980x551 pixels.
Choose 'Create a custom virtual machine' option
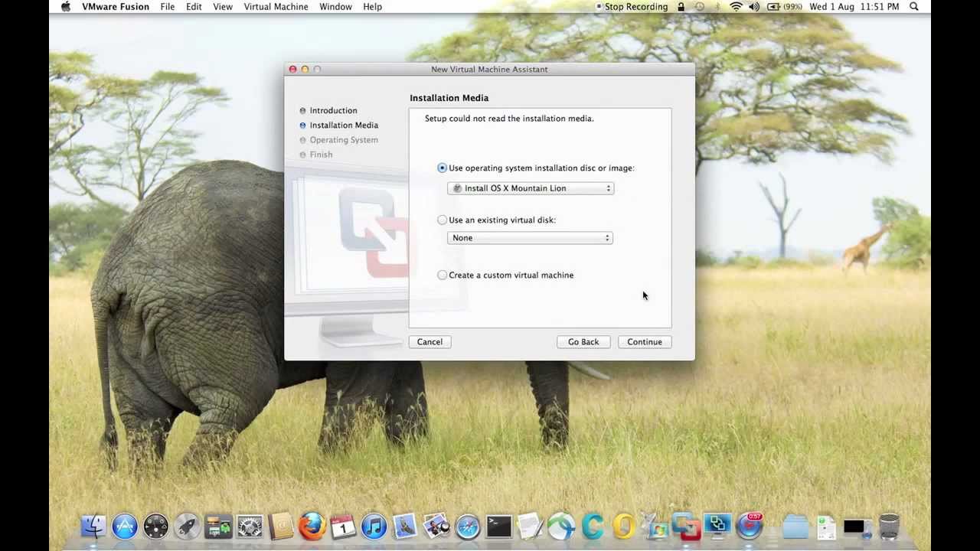[x=442, y=275]
